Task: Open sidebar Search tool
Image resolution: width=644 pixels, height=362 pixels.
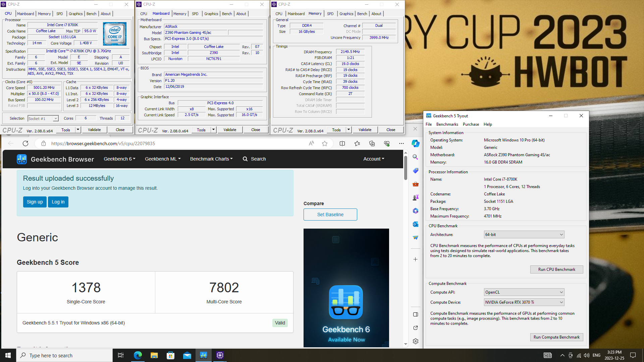Action: pyautogui.click(x=415, y=157)
